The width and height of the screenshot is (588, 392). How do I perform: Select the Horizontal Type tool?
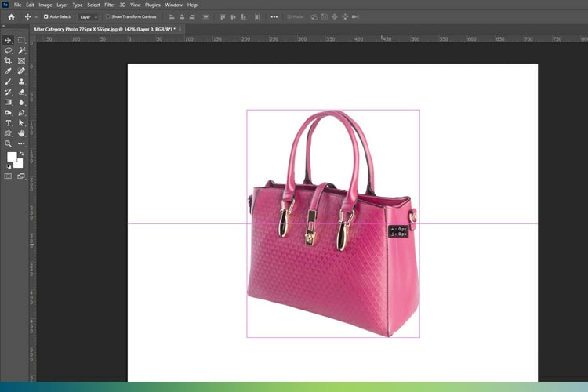pyautogui.click(x=9, y=123)
